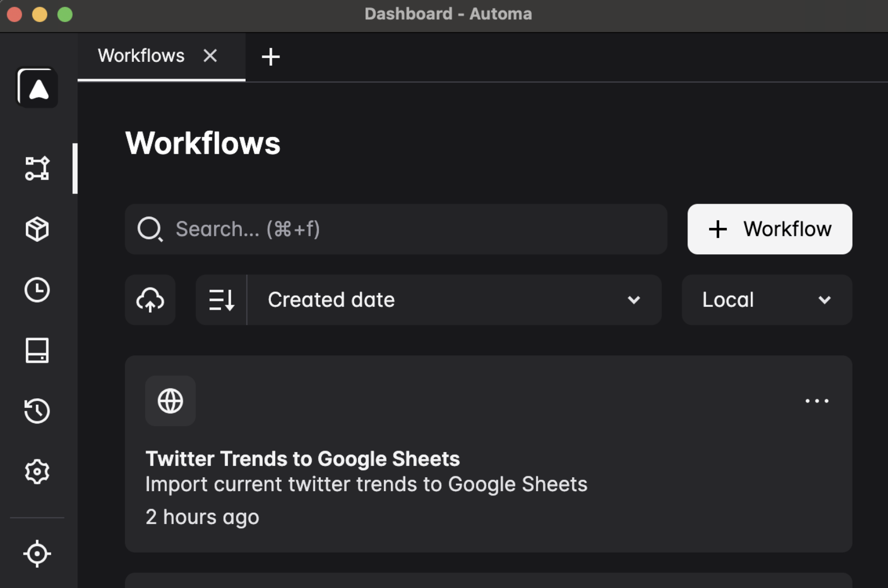Close the Workflows tab

(210, 56)
